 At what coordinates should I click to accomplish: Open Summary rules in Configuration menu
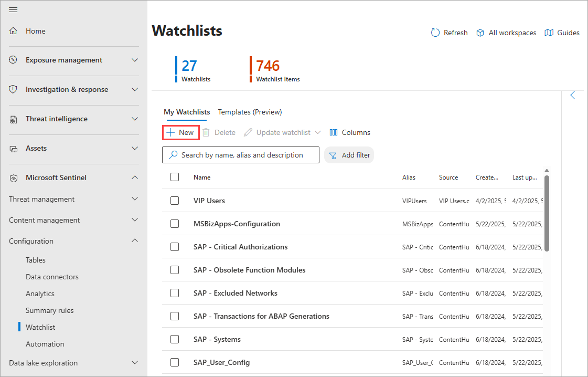49,310
